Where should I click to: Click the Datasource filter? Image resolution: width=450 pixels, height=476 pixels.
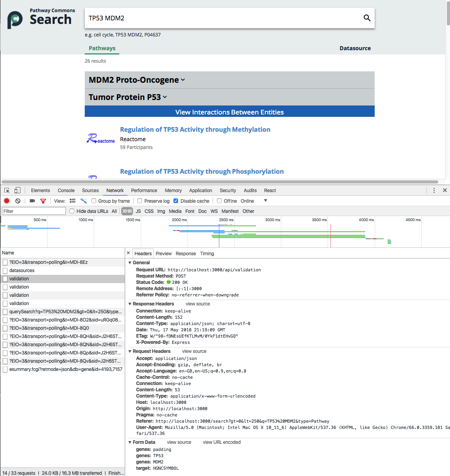click(x=355, y=48)
